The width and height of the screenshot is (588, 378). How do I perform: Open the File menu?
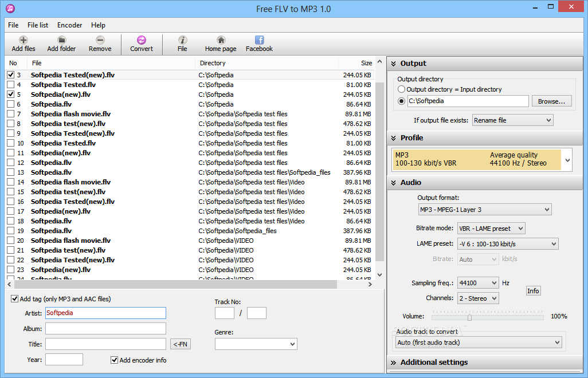click(13, 25)
